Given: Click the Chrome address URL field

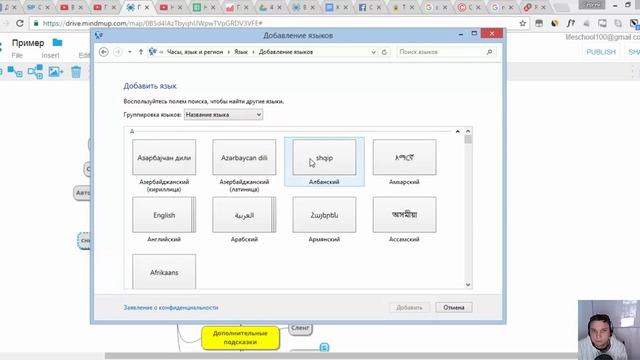Looking at the screenshot, I should point(278,24).
